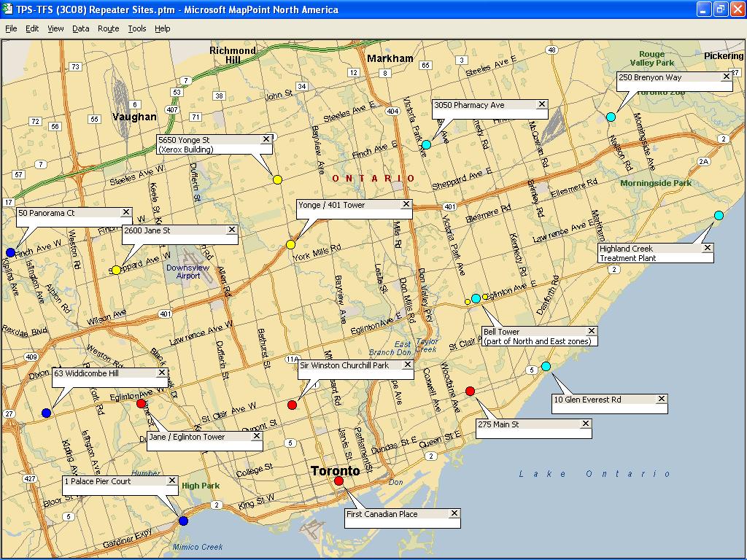The height and width of the screenshot is (560, 747).
Task: Select the blue pushpin for 63 Widdicombe Hill
Action: pyautogui.click(x=46, y=411)
